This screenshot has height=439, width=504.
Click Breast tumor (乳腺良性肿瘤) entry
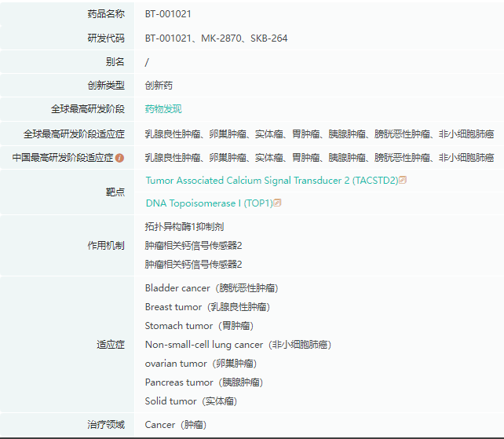[x=207, y=307]
